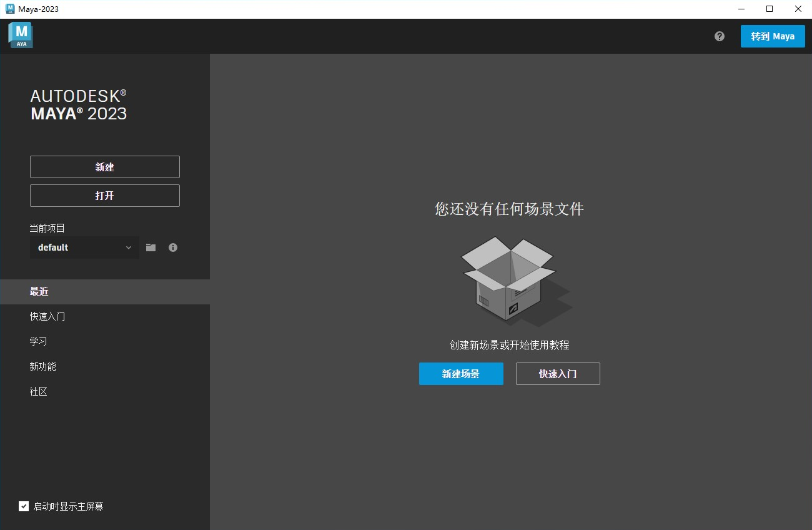Select the 最近 sidebar tab
The width and height of the screenshot is (812, 530).
(x=105, y=292)
